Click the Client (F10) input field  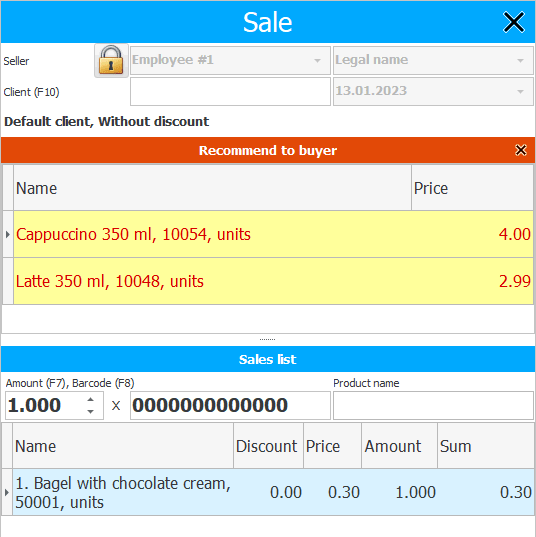[230, 91]
